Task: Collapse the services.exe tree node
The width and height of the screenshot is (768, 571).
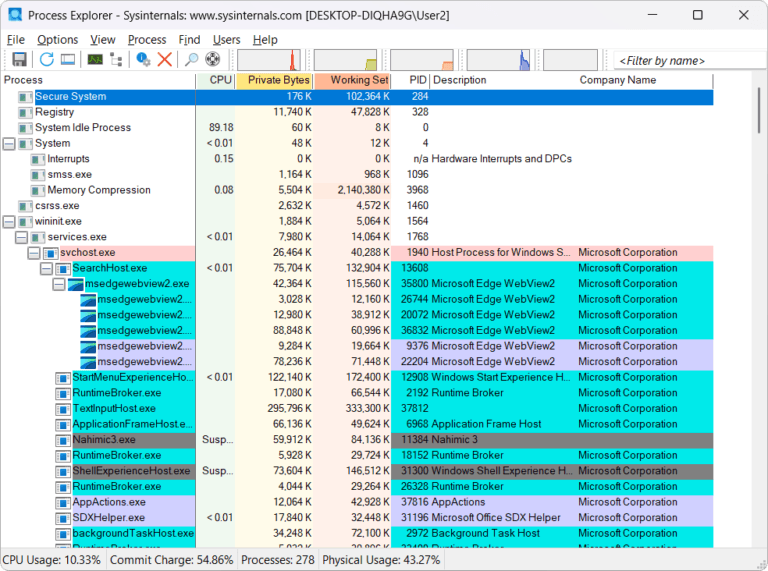Action: click(21, 237)
